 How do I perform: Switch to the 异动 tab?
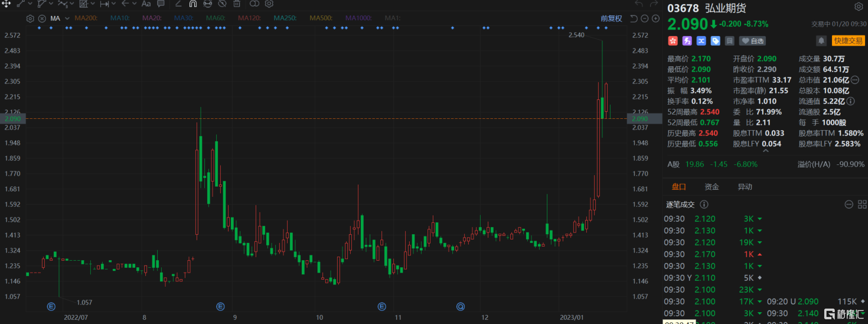(745, 187)
